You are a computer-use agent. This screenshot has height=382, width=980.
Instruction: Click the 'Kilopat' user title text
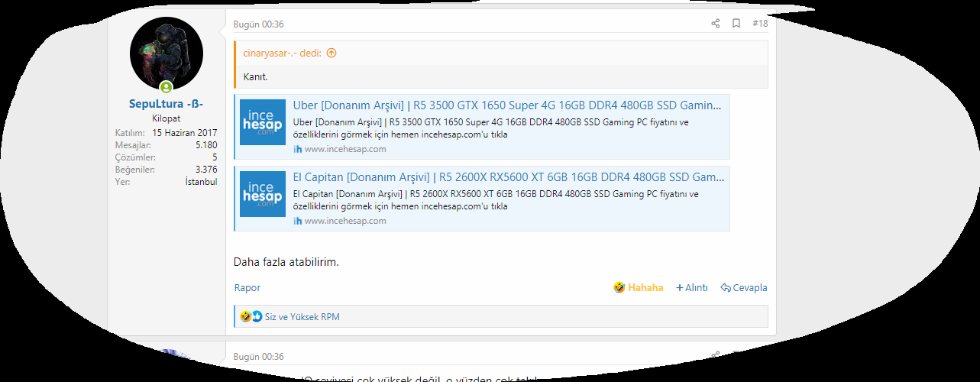[167, 118]
